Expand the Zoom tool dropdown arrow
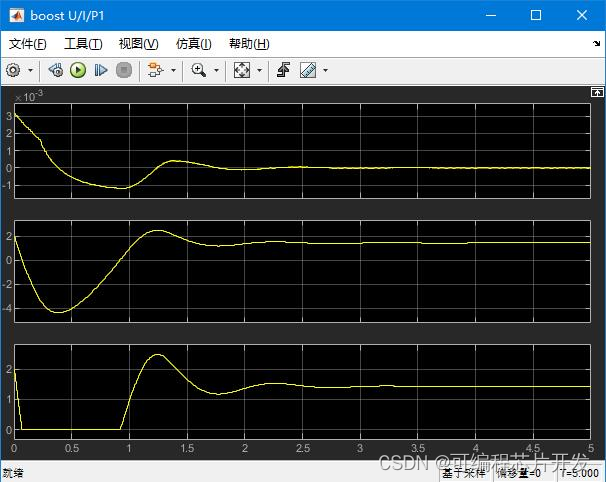This screenshot has width=606, height=482. point(216,70)
